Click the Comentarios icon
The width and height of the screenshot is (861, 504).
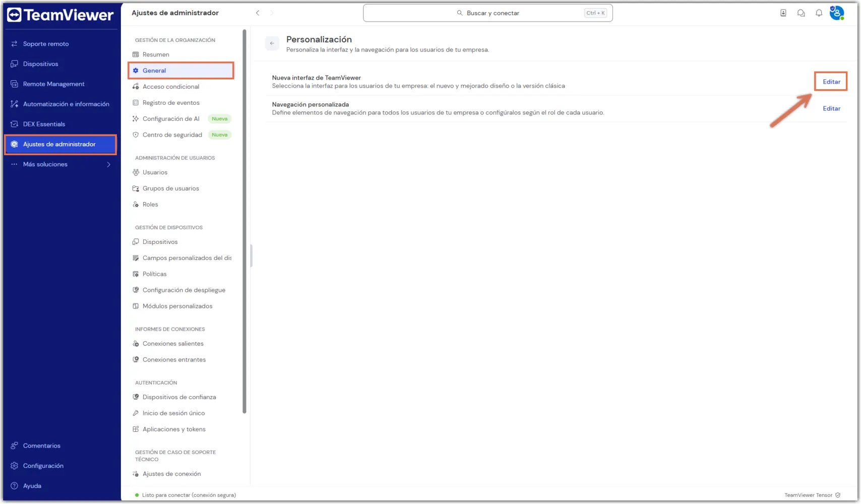tap(14, 446)
